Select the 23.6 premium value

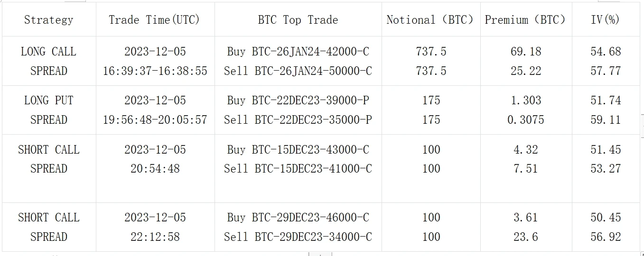525,237
